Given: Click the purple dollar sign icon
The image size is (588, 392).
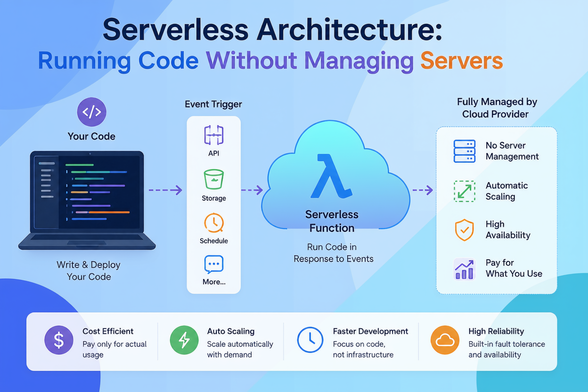Looking at the screenshot, I should click(59, 340).
